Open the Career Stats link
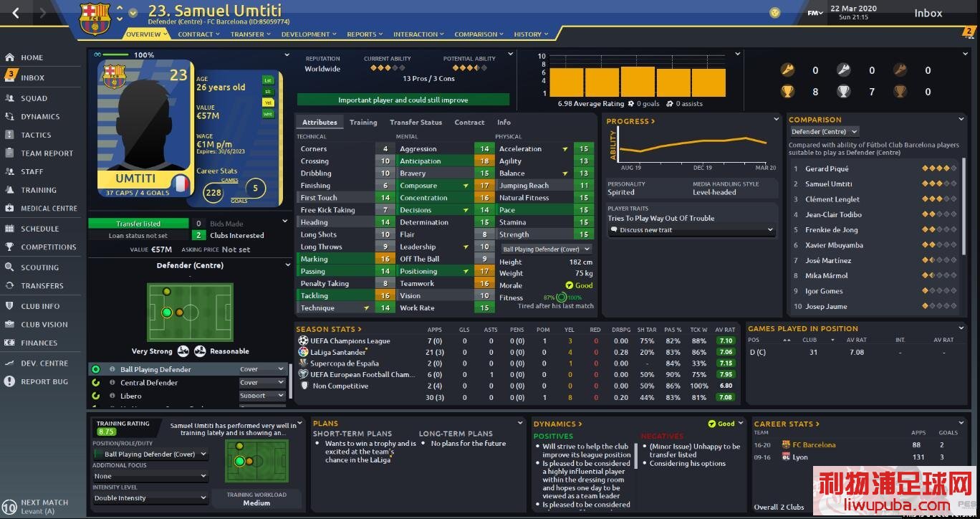The width and height of the screenshot is (980, 519). [x=787, y=424]
